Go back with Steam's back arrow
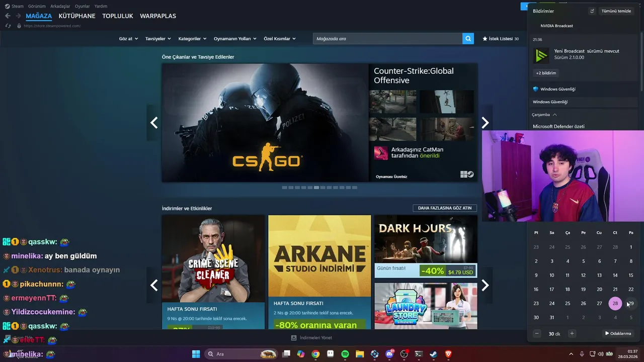Image resolution: width=644 pixels, height=362 pixels. pyautogui.click(x=8, y=16)
